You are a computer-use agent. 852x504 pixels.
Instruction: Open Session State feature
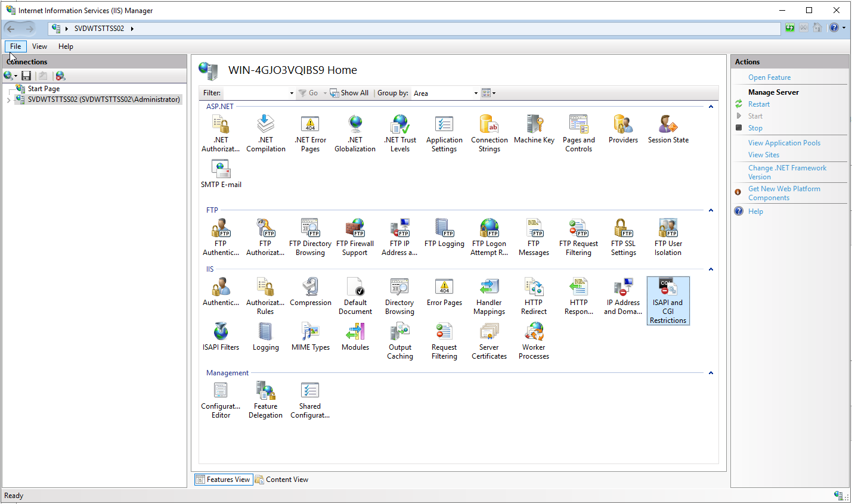tap(668, 130)
